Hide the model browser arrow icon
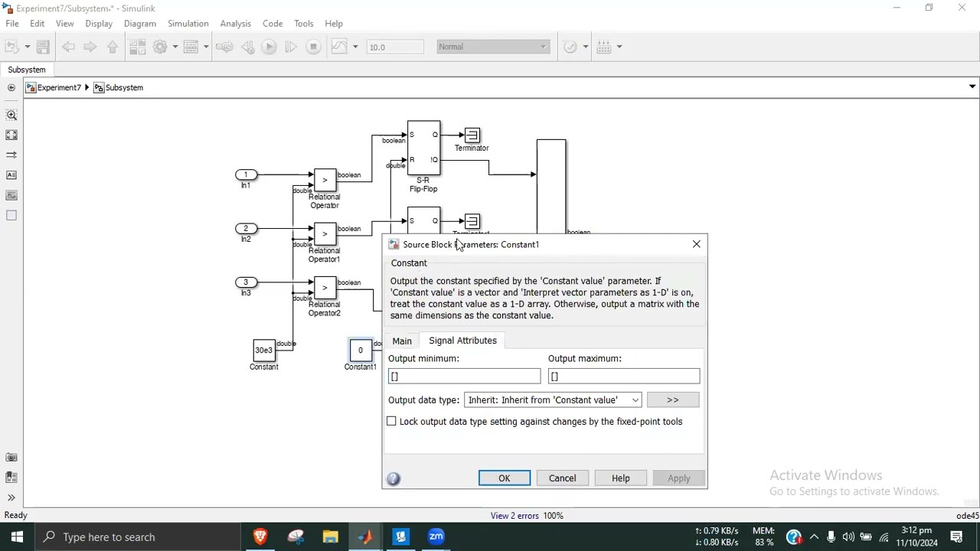980x551 pixels. (x=11, y=88)
